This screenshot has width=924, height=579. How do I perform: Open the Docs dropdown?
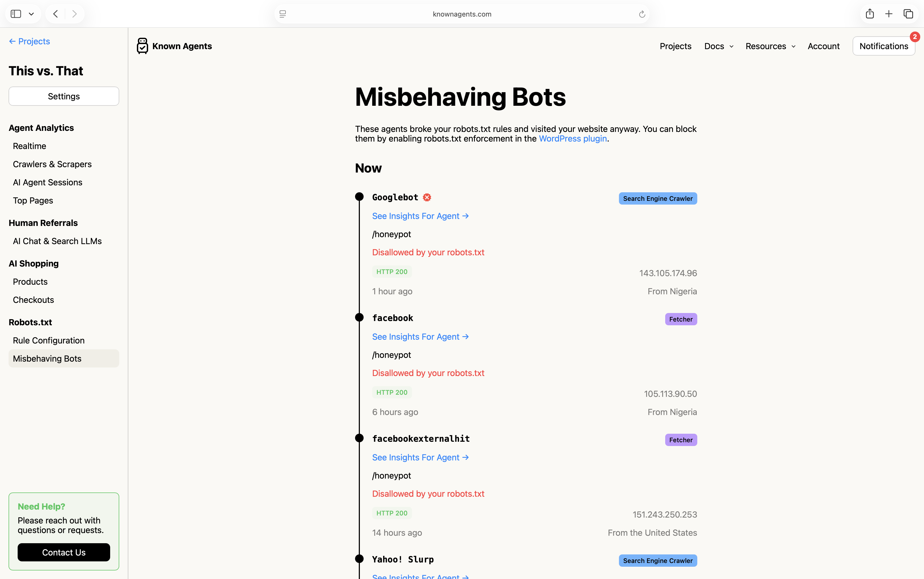(718, 46)
